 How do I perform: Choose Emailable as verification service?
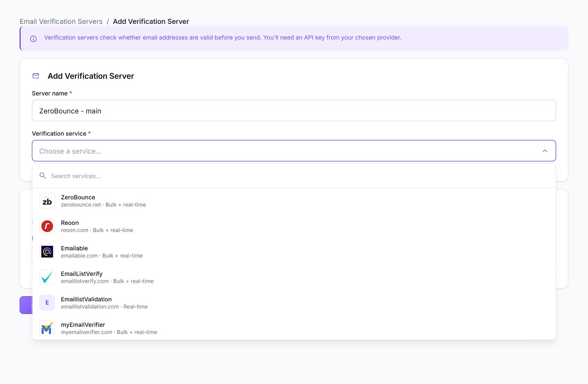tap(294, 252)
